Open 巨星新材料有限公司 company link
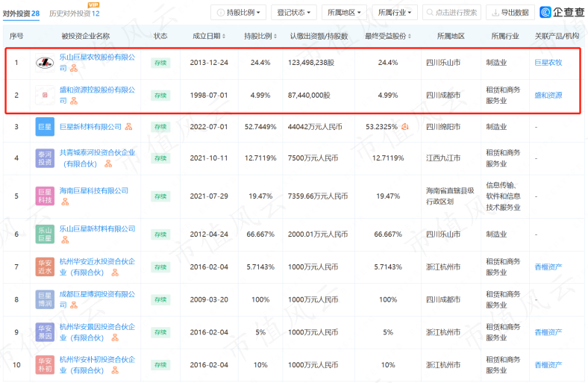The width and height of the screenshot is (588, 383). click(90, 127)
